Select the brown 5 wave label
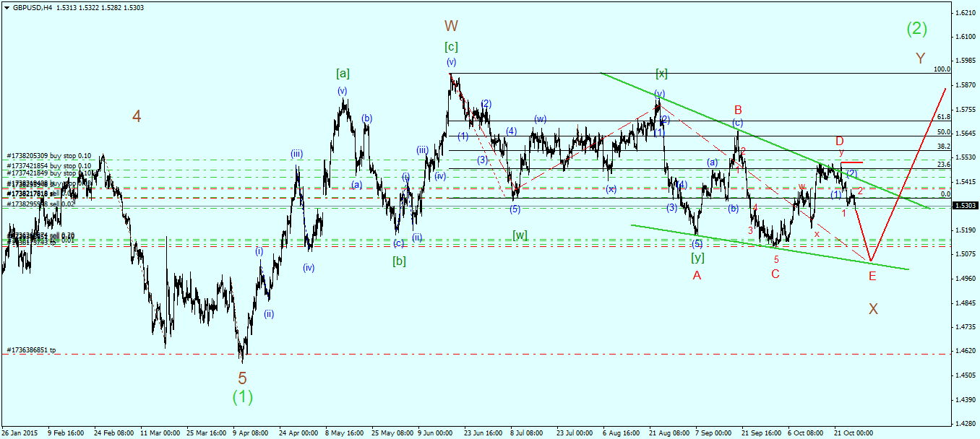The image size is (980, 439). (243, 378)
